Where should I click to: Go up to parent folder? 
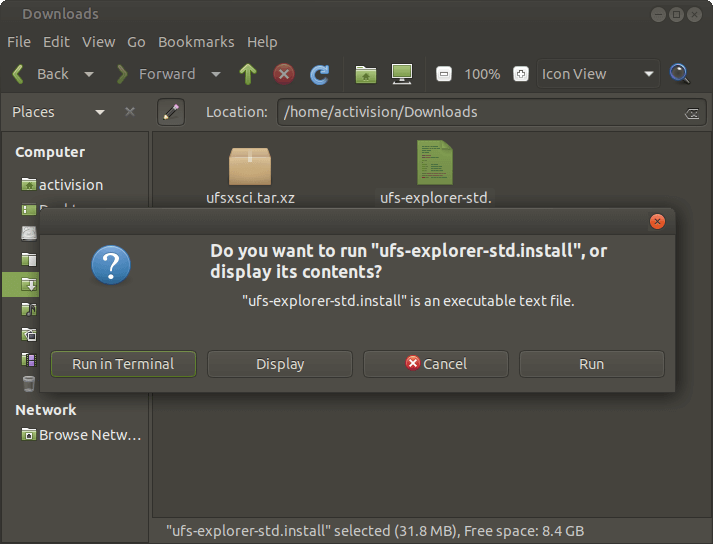(248, 74)
